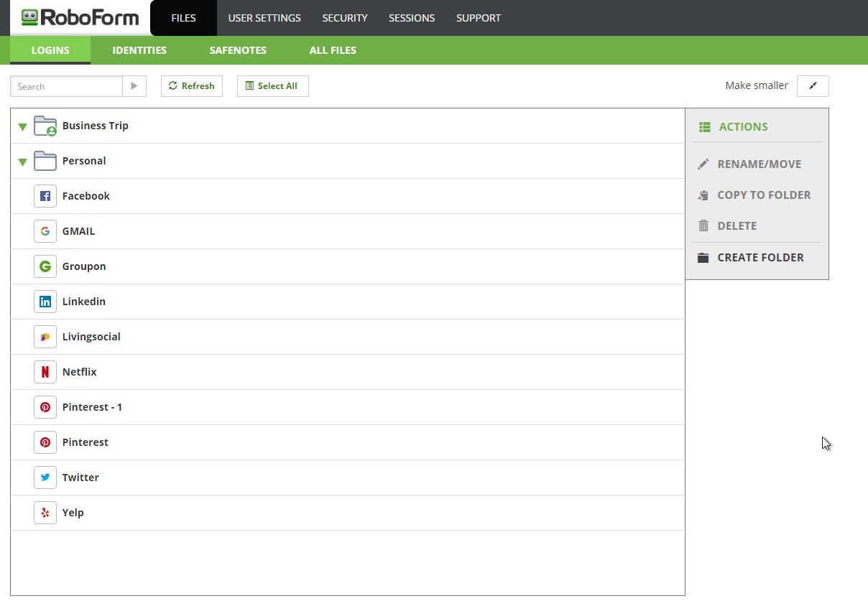Open the Yelp login text
This screenshot has width=868, height=601.
click(73, 513)
